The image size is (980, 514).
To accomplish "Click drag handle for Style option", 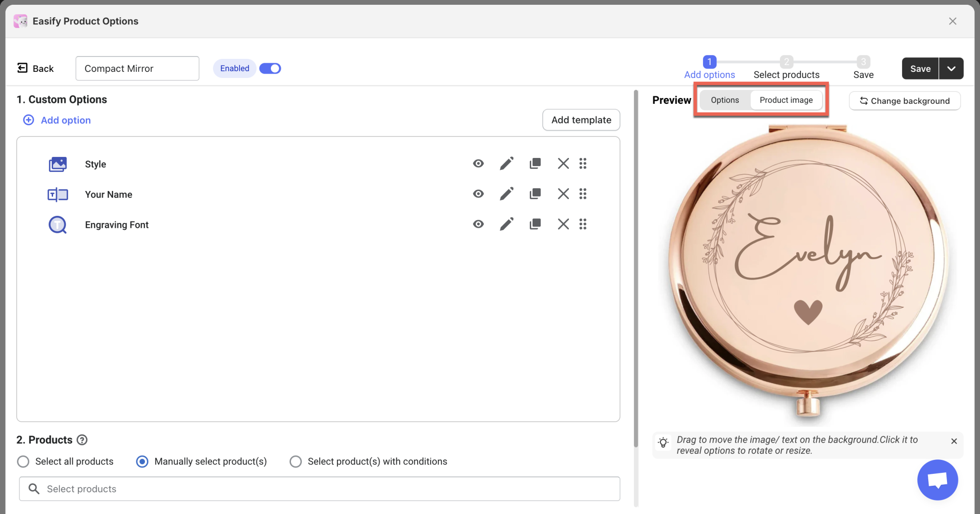I will pyautogui.click(x=582, y=164).
